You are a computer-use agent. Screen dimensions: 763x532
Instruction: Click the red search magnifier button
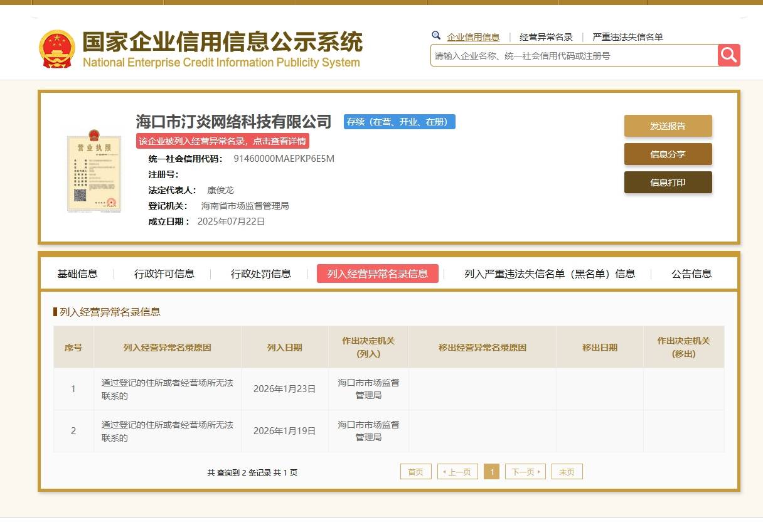click(728, 55)
